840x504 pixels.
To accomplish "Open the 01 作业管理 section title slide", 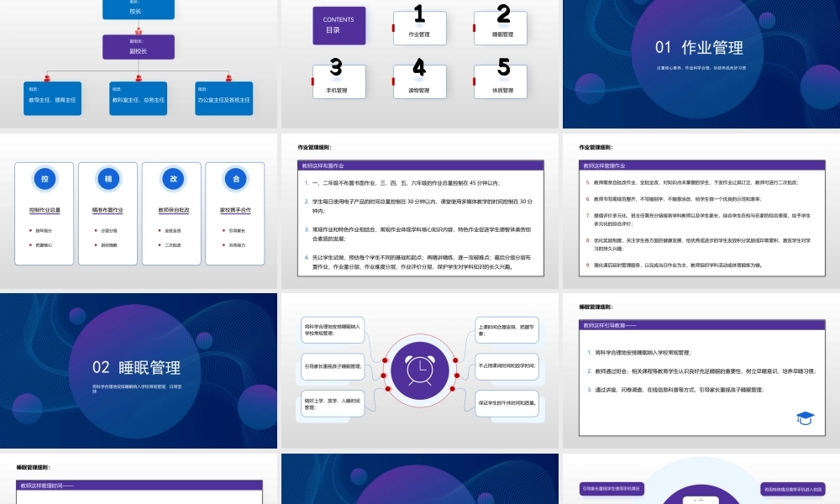I will point(701,64).
